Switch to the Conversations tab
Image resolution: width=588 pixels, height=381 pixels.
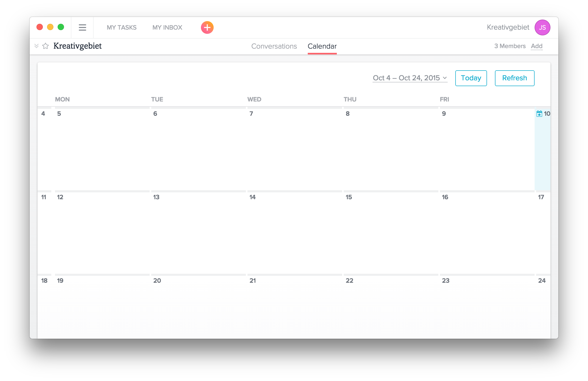click(274, 46)
